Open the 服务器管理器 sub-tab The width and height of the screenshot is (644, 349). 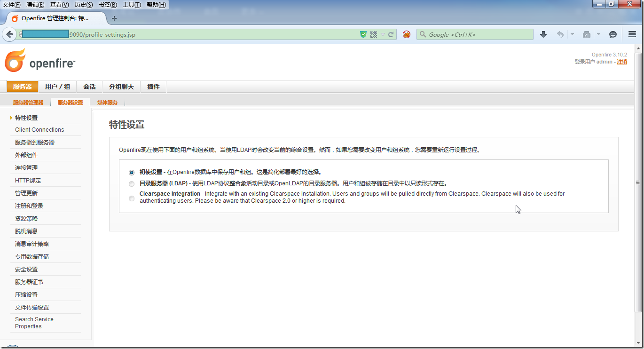pos(28,103)
